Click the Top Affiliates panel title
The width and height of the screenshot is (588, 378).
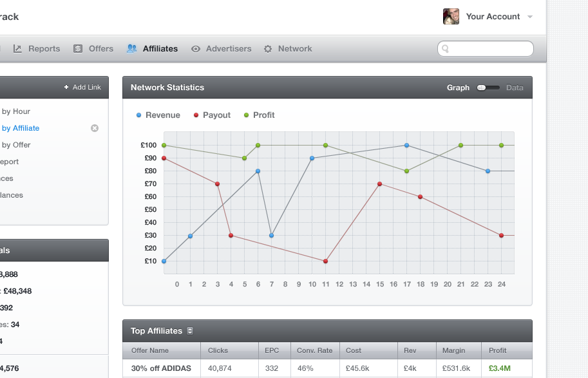(x=156, y=331)
